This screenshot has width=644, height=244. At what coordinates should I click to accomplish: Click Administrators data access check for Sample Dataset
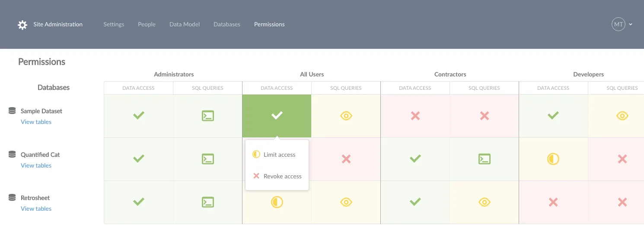pyautogui.click(x=139, y=116)
